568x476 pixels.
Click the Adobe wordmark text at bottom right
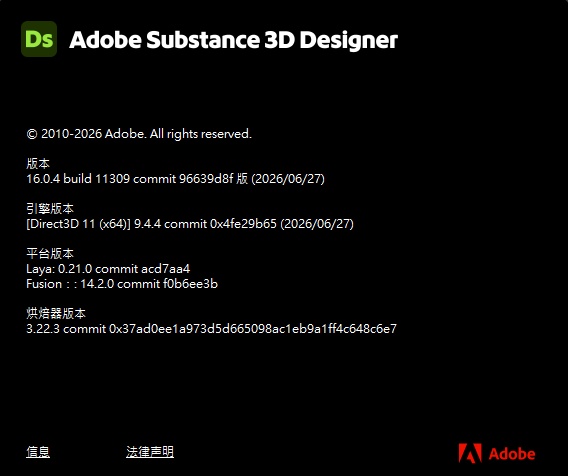512,454
